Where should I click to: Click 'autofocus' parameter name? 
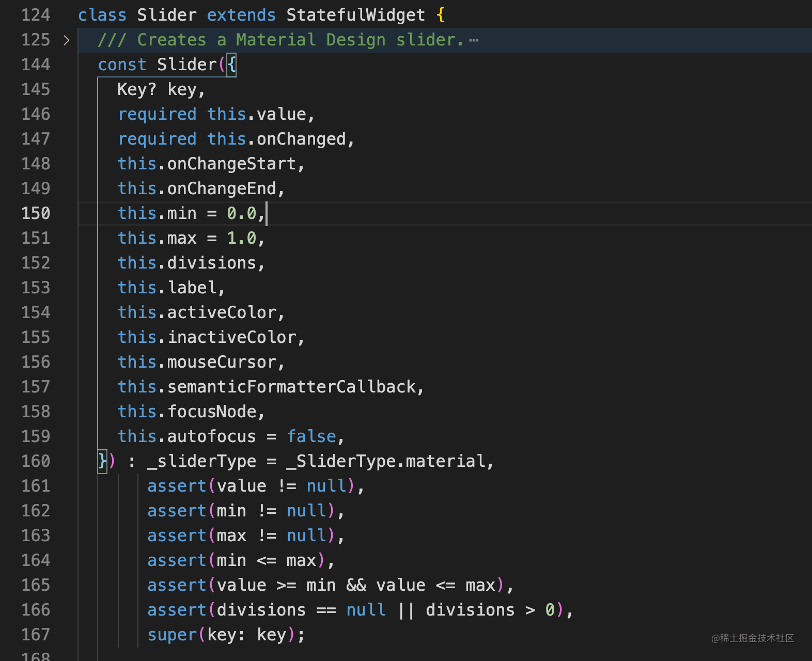point(212,436)
